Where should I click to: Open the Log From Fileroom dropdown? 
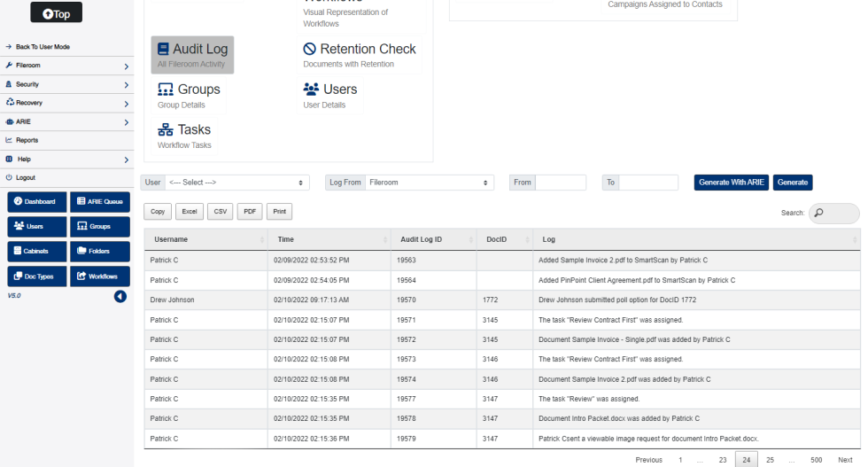430,183
